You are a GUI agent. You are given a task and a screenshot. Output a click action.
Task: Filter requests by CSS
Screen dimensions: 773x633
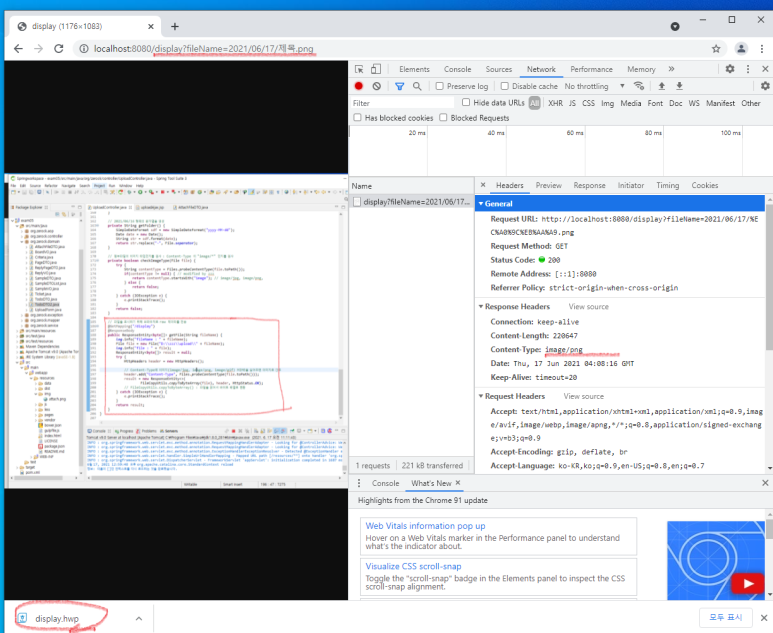pos(588,103)
